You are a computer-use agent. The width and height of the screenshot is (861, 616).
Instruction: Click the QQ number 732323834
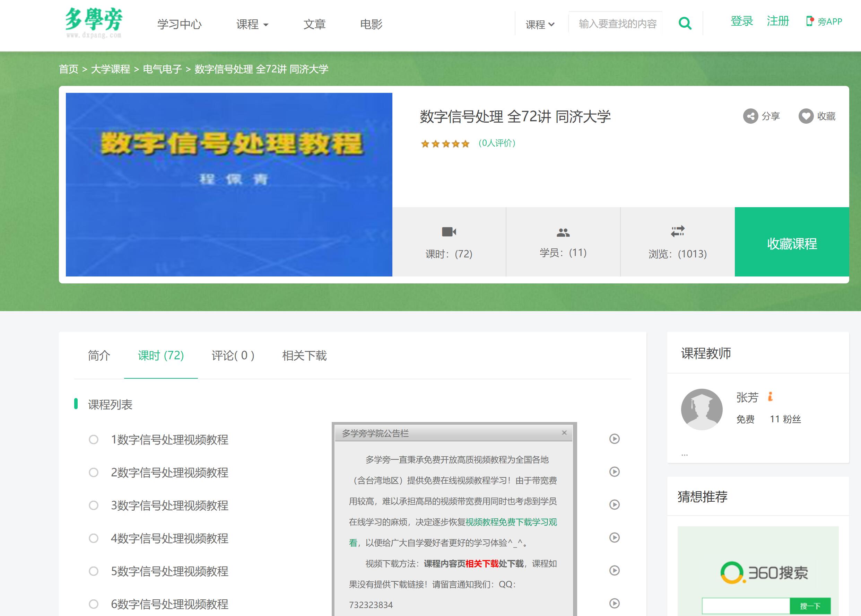371,605
